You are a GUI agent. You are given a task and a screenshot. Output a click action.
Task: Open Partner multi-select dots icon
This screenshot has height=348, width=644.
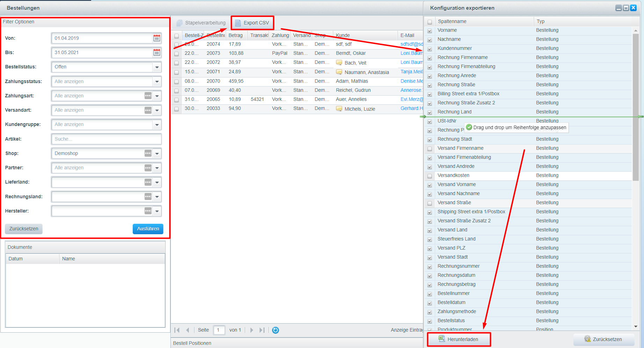tap(148, 168)
